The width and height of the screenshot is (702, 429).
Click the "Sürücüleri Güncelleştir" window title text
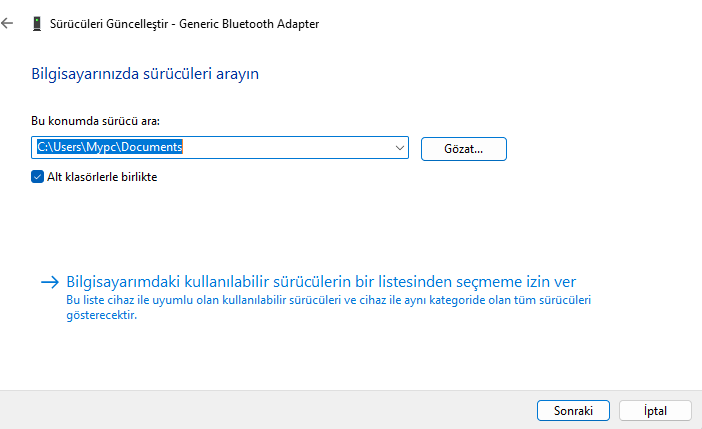110,22
